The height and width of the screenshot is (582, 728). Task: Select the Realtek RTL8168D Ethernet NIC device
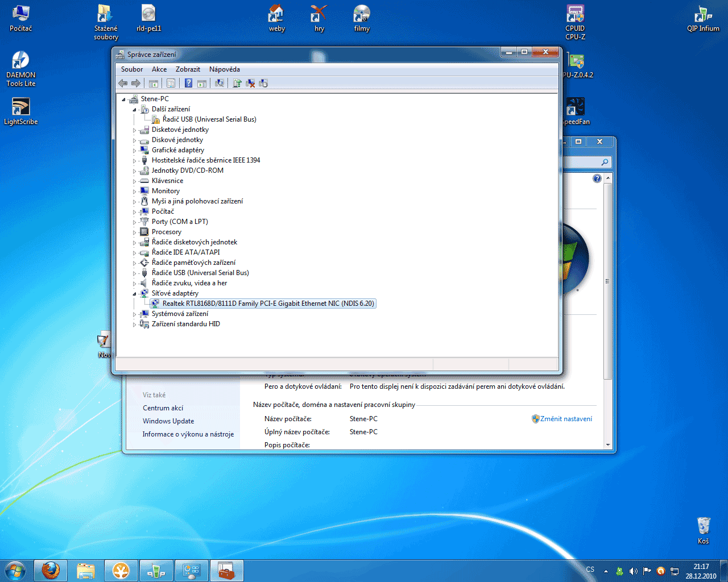[268, 304]
